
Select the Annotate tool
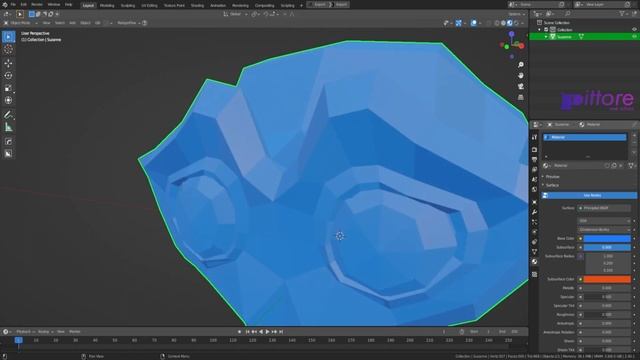(8, 115)
